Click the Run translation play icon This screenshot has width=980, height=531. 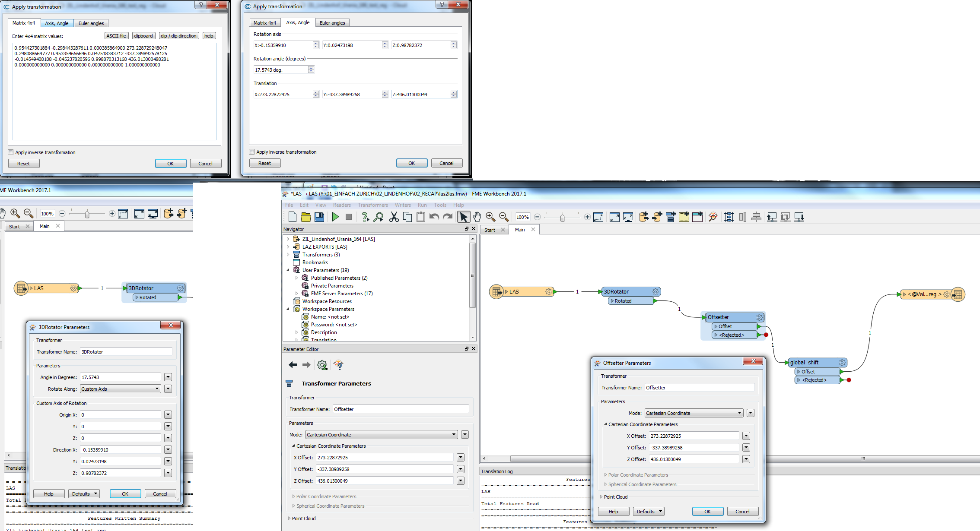pyautogui.click(x=335, y=217)
